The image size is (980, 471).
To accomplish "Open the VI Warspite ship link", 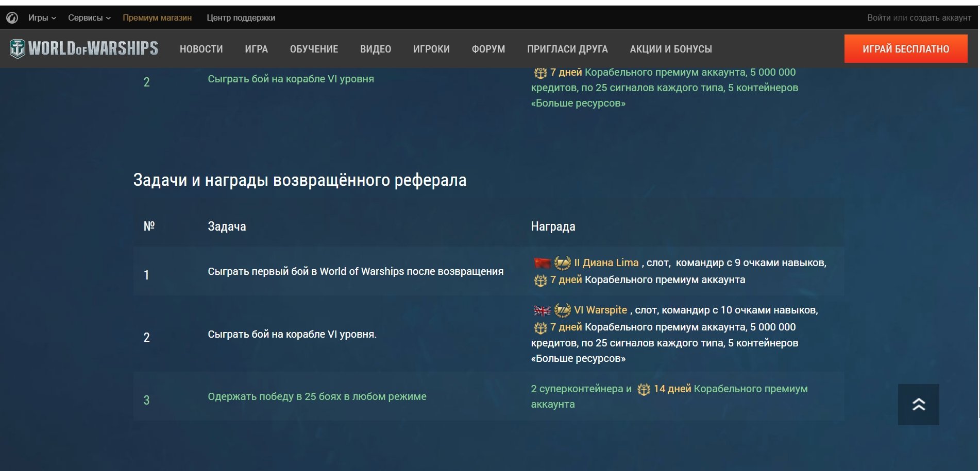I will coord(600,310).
